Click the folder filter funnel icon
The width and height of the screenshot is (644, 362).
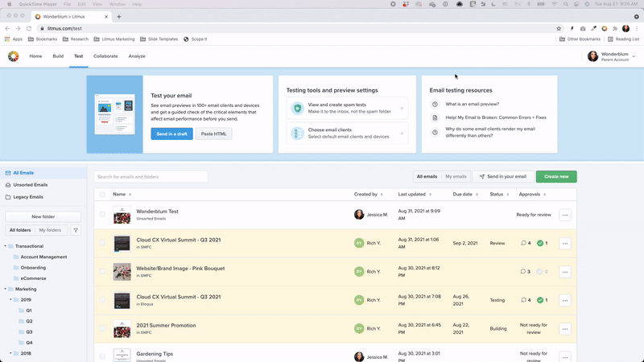tap(76, 230)
